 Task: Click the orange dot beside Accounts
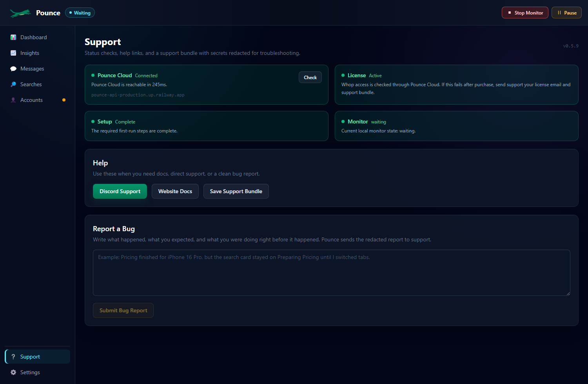point(64,100)
